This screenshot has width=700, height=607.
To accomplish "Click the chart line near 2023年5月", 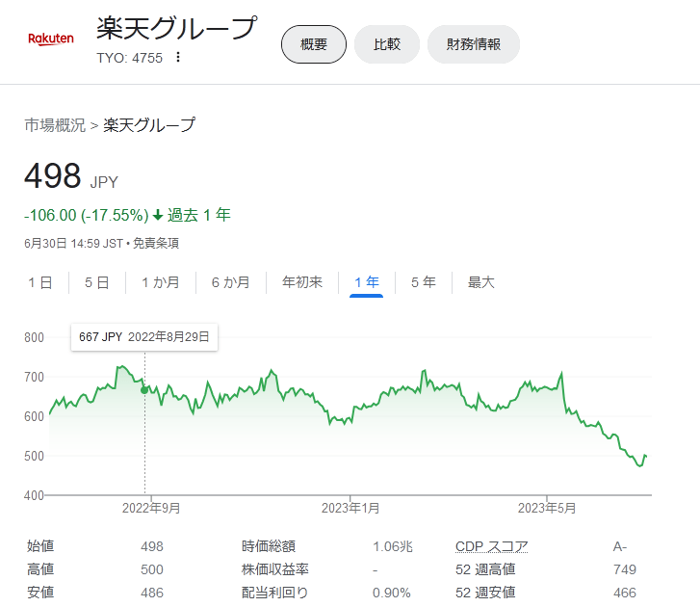I will [x=546, y=388].
